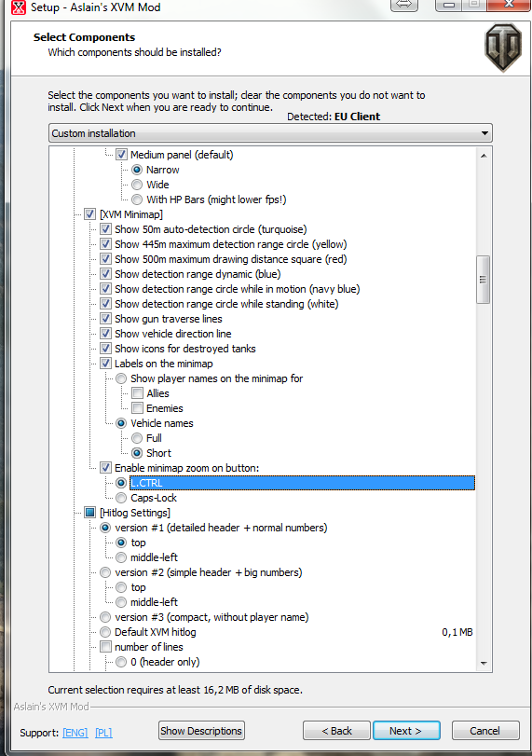
Task: Select version #3 (compact, without player name)
Action: point(105,617)
